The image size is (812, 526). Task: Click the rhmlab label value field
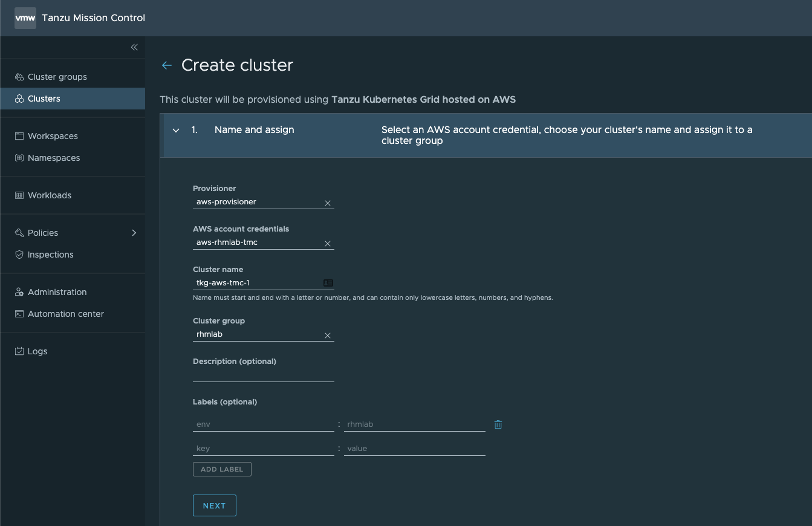pyautogui.click(x=415, y=424)
